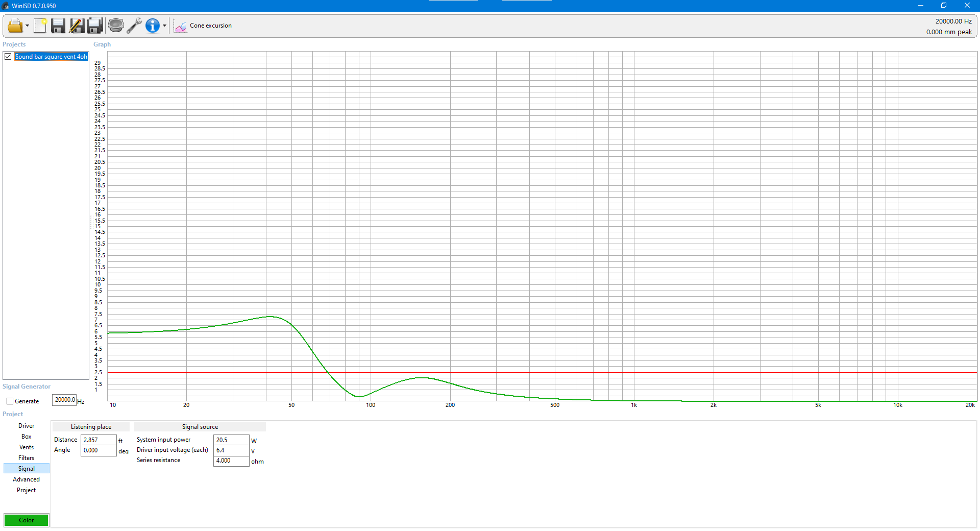This screenshot has height=531, width=980.
Task: Click the Series resistance field
Action: coord(231,461)
